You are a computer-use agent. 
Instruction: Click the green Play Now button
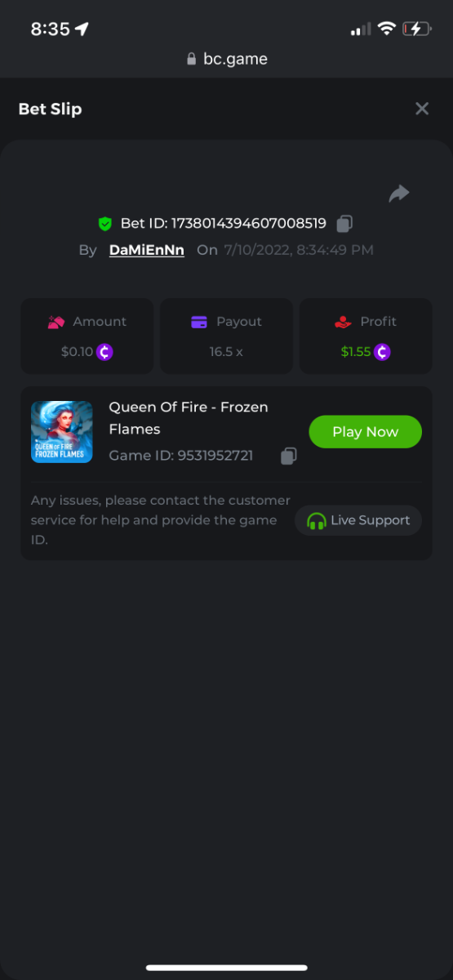coord(365,432)
